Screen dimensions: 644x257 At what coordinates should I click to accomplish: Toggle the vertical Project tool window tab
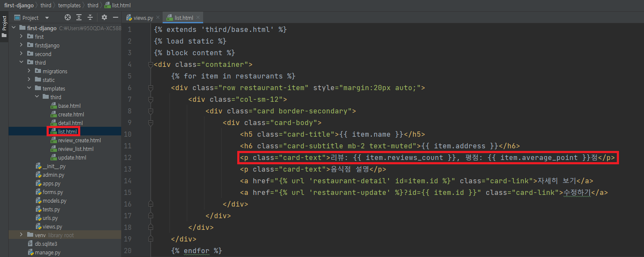[x=4, y=28]
